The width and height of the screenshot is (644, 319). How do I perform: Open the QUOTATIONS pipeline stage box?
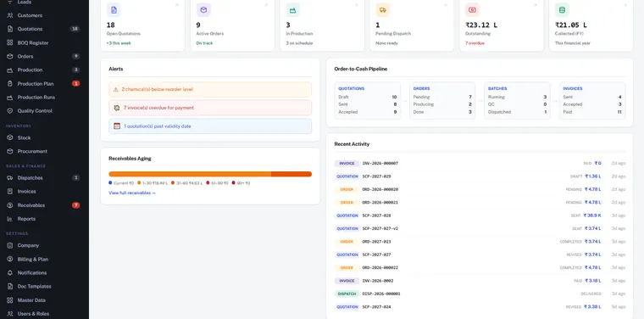(x=368, y=101)
